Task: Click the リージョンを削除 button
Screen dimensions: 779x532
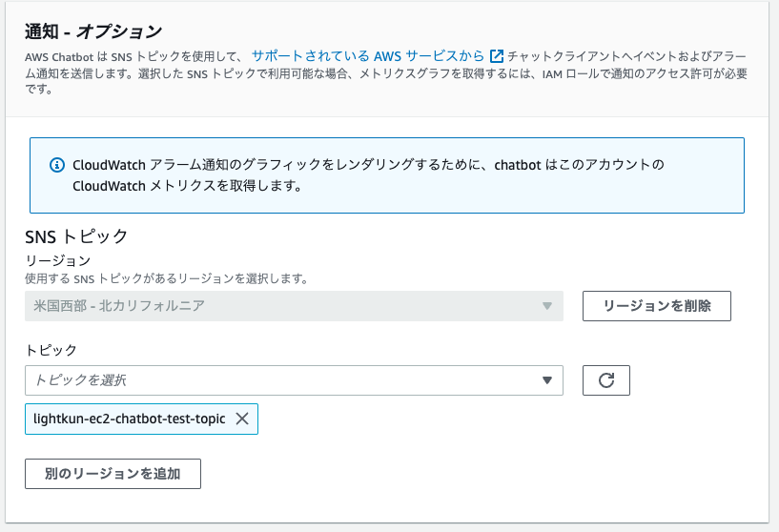Action: (x=657, y=306)
